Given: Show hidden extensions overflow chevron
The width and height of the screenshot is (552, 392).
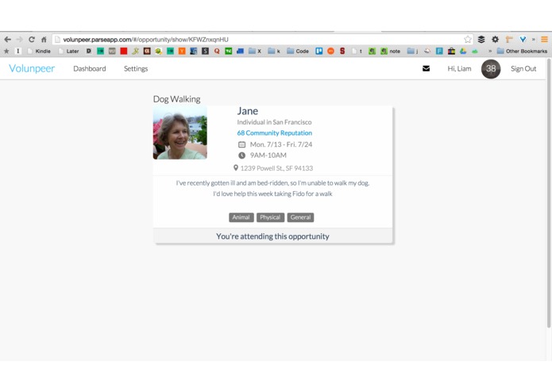Looking at the screenshot, I should [x=534, y=40].
